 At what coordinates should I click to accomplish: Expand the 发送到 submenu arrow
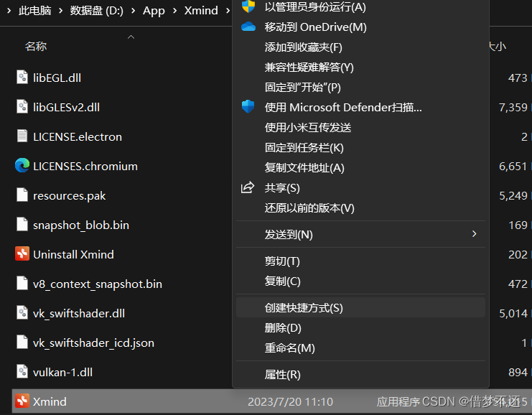coord(475,234)
